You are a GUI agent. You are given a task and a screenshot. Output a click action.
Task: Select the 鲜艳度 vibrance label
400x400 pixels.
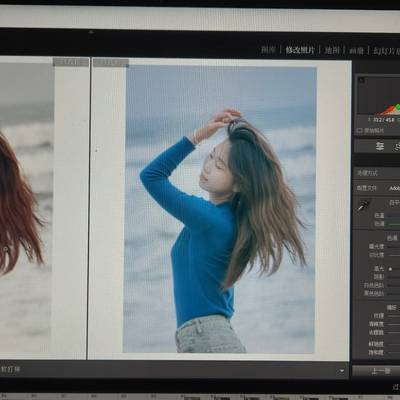376,344
